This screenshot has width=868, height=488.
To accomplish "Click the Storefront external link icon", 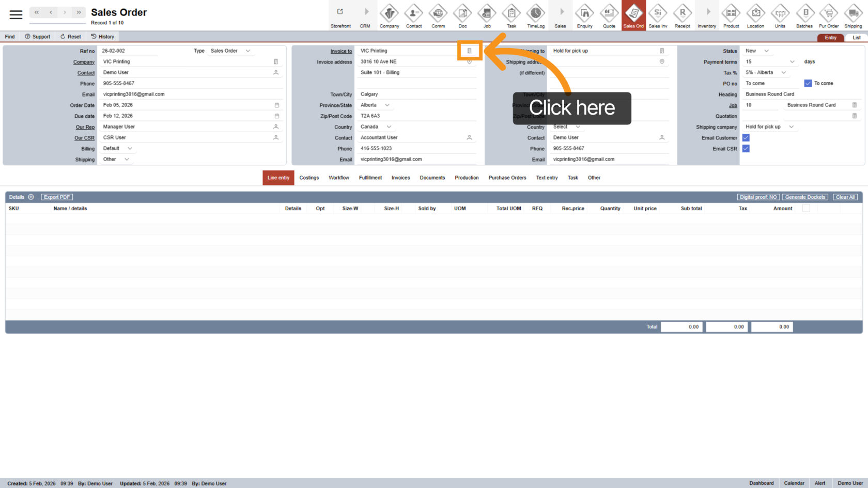I will click(x=340, y=12).
